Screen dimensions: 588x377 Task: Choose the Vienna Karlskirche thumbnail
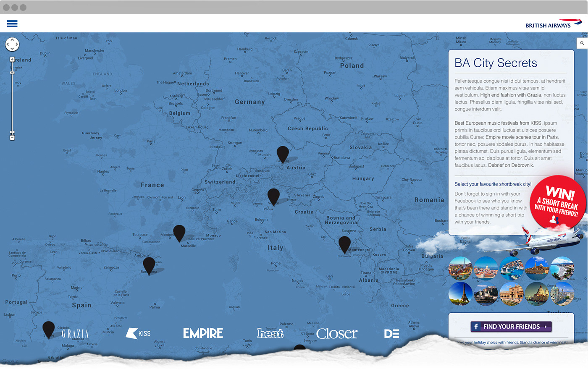562,293
